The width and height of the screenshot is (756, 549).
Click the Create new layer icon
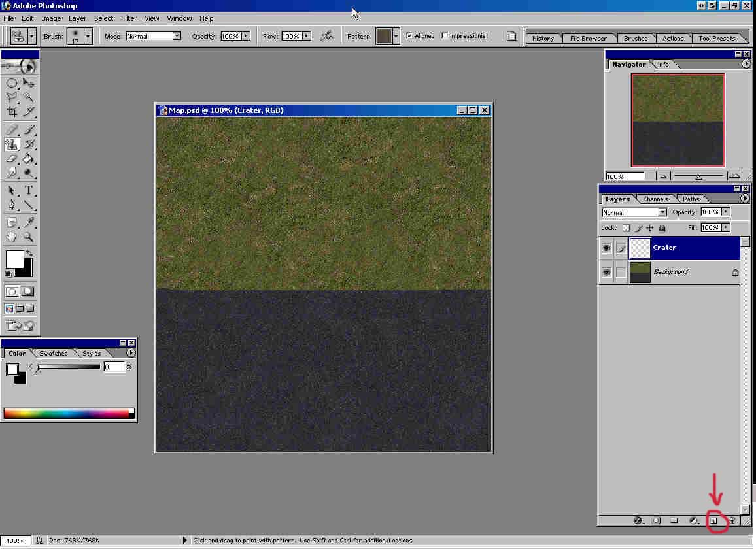[714, 521]
